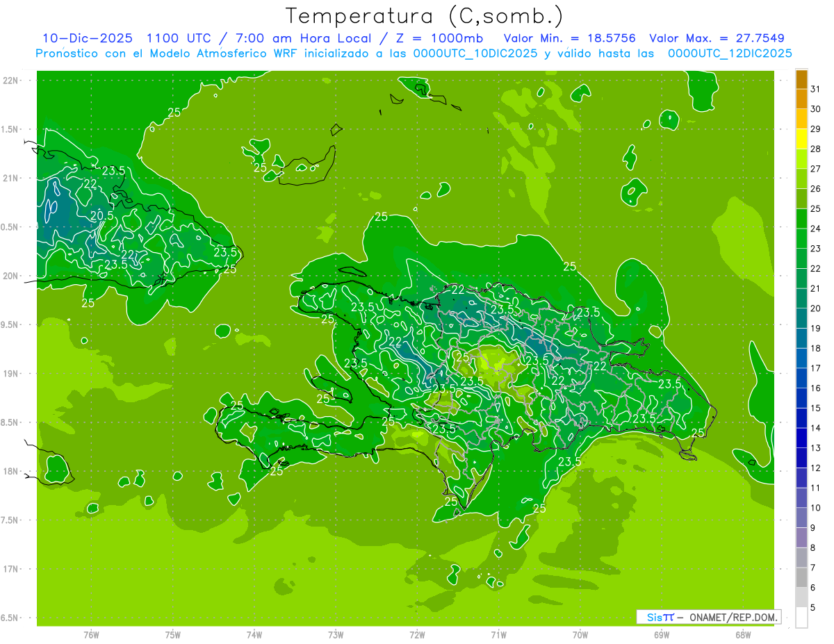Click the green legend swatch between 23 and 24
The height and width of the screenshot is (644, 834).
[x=801, y=239]
